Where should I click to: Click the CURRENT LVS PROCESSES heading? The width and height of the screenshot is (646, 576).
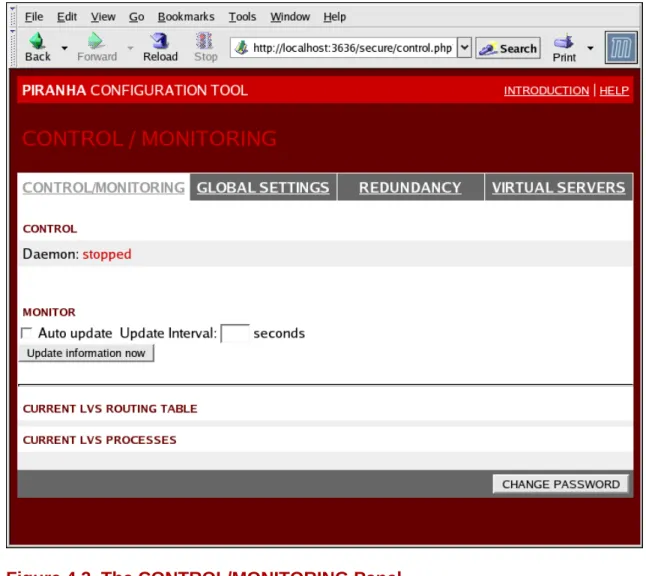[x=99, y=440]
